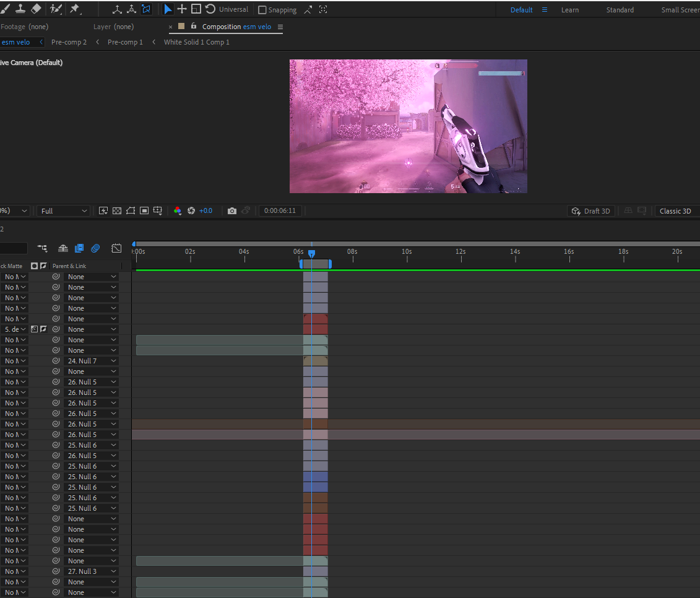The height and width of the screenshot is (598, 700).
Task: Click the Universal camera label
Action: [233, 9]
